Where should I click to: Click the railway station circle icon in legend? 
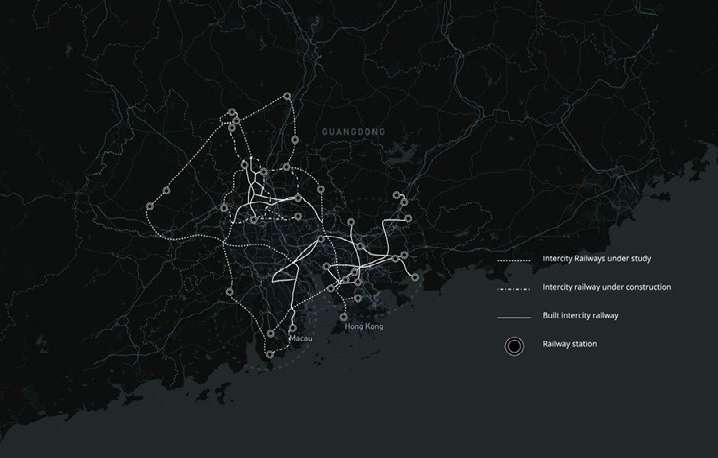click(514, 347)
